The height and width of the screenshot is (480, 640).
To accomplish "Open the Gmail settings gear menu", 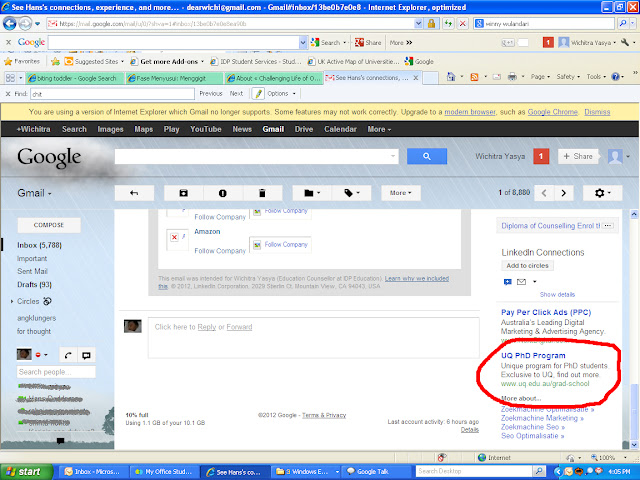I will [x=602, y=193].
